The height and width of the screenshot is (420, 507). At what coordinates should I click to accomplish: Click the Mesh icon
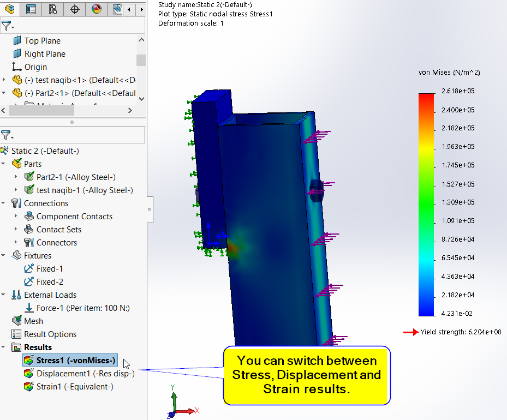coord(16,321)
